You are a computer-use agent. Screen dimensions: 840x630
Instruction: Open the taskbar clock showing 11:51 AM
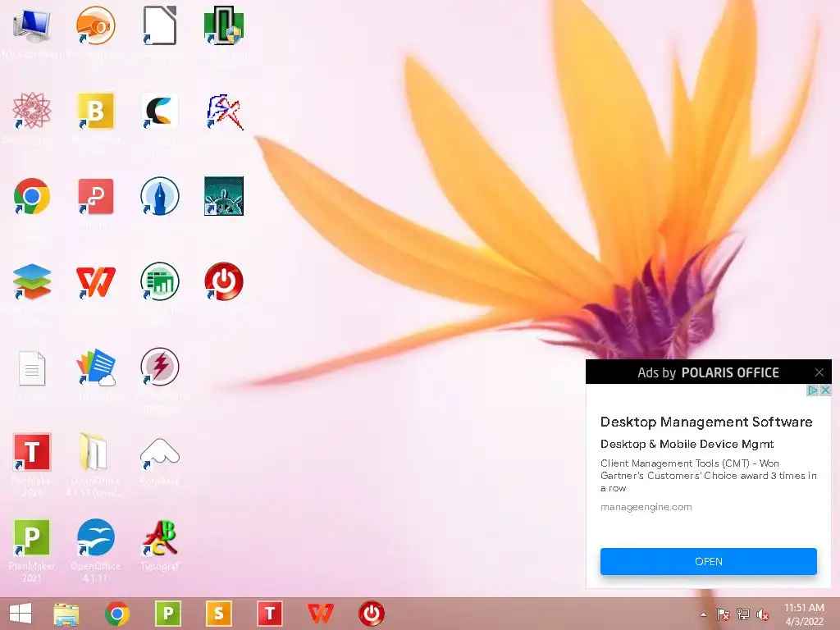804,614
